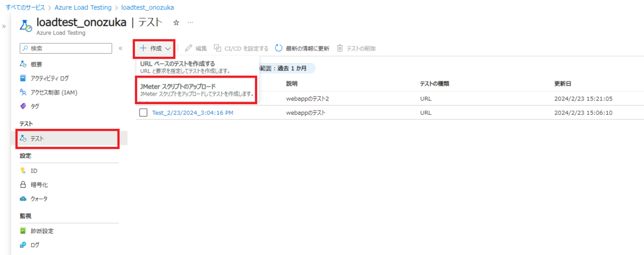644x255 pixels.
Task: Click the webappのテスト2 description cell
Action: [308, 99]
